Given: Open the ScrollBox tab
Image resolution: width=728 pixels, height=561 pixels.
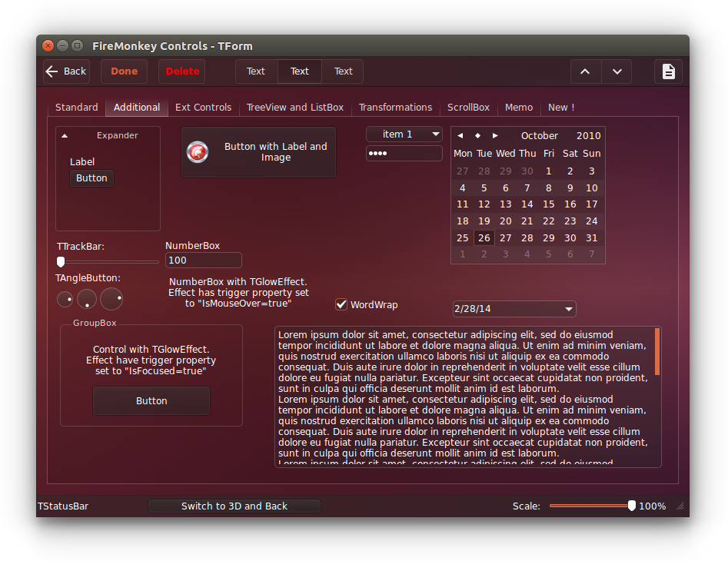Looking at the screenshot, I should pyautogui.click(x=468, y=107).
